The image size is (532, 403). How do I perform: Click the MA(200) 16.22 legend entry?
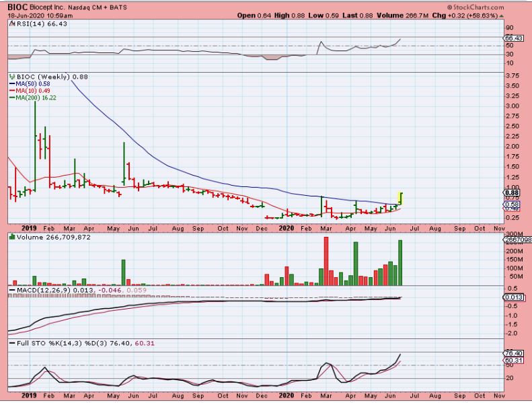pyautogui.click(x=32, y=98)
